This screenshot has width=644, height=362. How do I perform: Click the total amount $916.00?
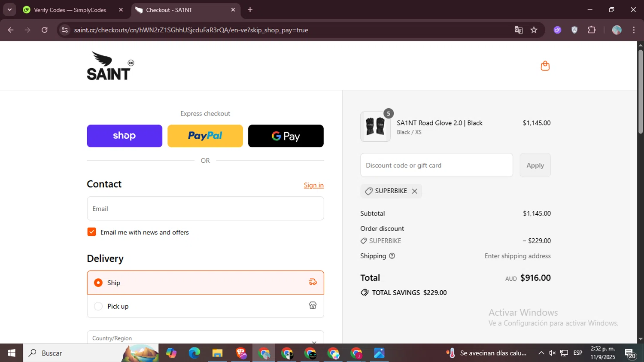coord(535,278)
